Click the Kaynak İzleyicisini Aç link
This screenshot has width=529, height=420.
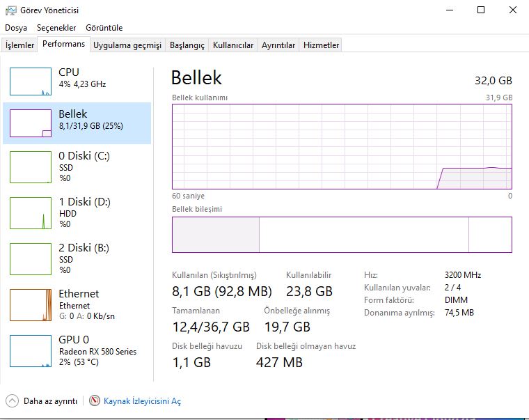(x=142, y=401)
